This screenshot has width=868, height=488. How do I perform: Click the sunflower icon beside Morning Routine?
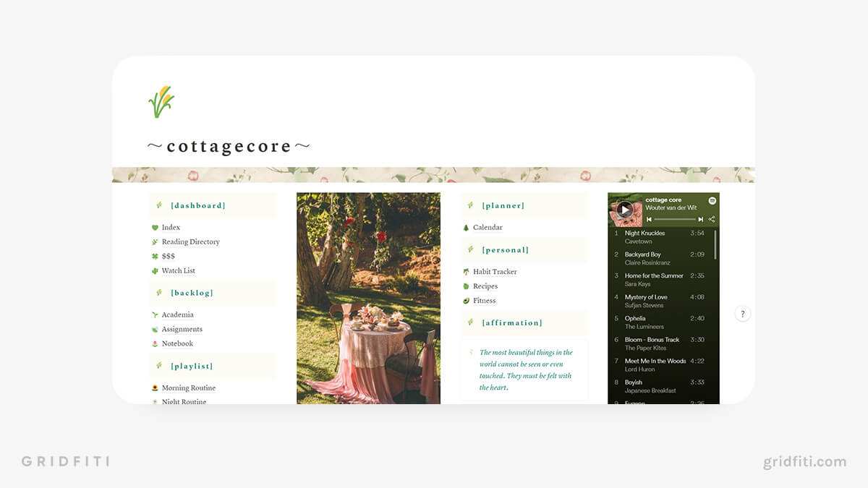click(x=155, y=388)
